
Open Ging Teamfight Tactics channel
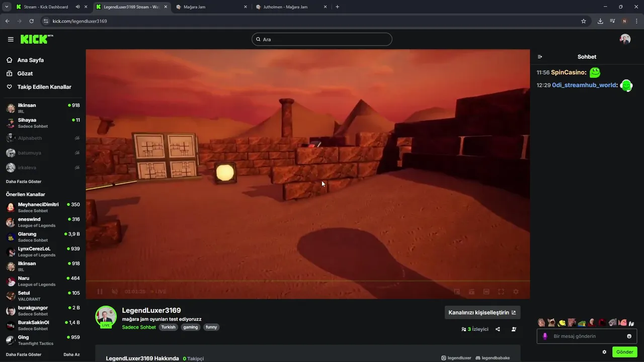click(43, 340)
